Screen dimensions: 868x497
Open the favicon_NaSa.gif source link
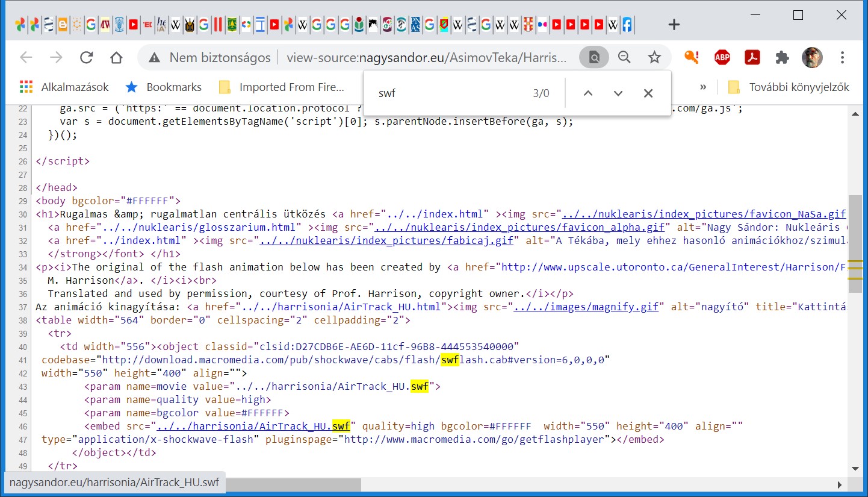click(704, 214)
